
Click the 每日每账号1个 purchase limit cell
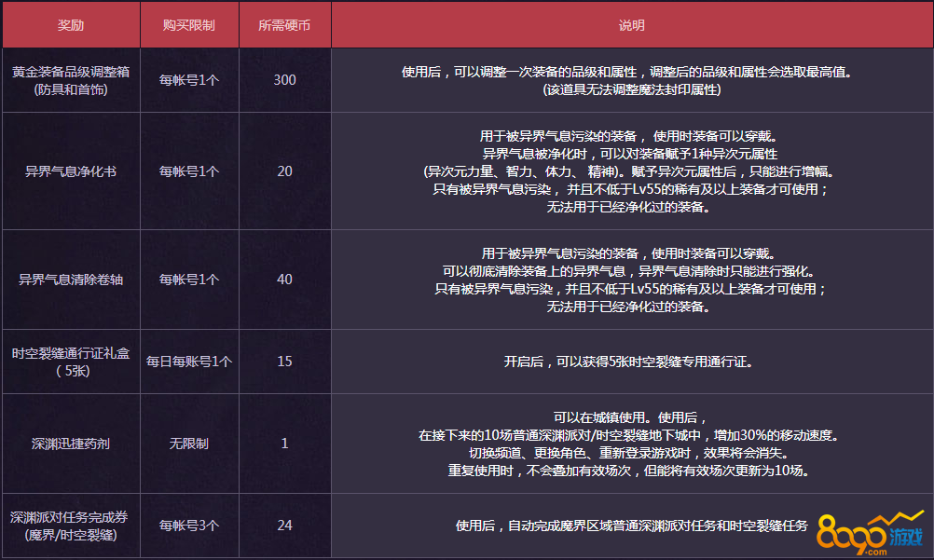(x=189, y=362)
